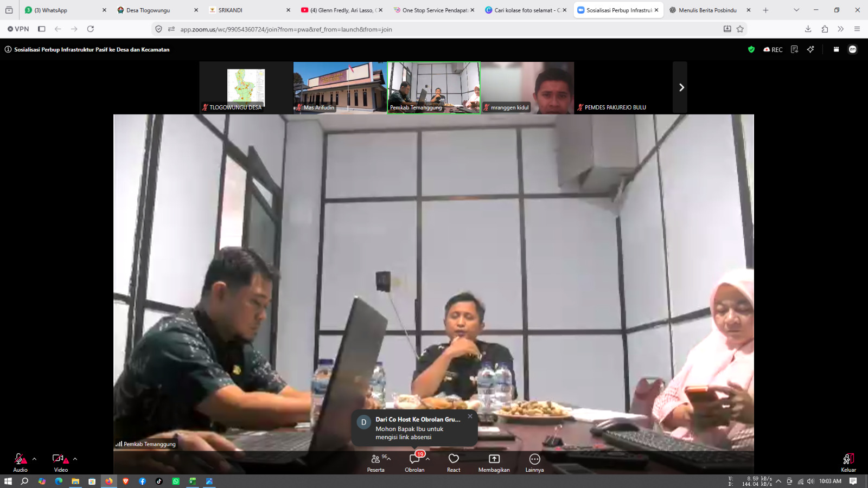Image resolution: width=868 pixels, height=488 pixels.
Task: Open the Windows Start menu
Action: click(8, 481)
